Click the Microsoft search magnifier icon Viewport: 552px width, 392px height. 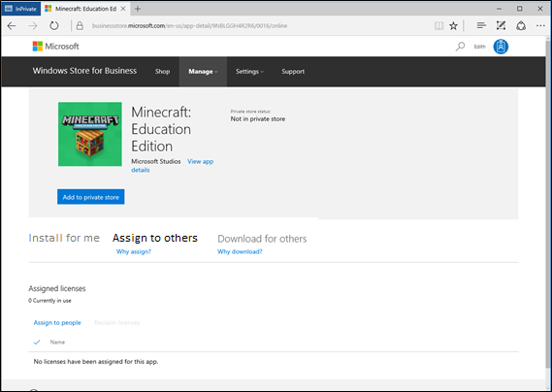[x=460, y=47]
